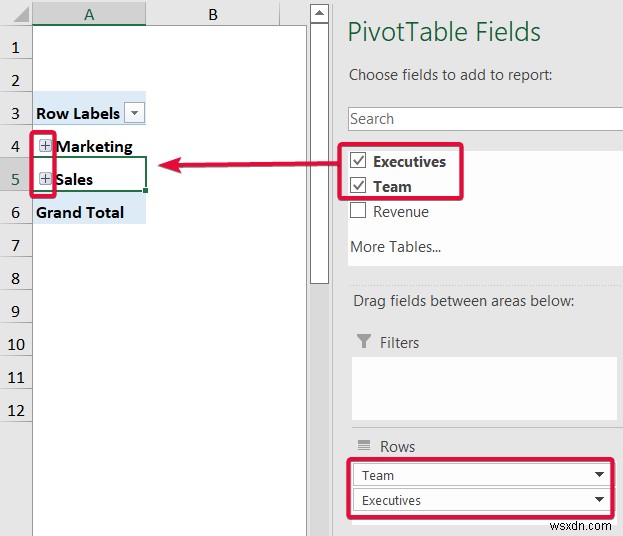Viewport: 623px width, 536px height.
Task: Check the Revenue field checkbox
Action: (358, 210)
